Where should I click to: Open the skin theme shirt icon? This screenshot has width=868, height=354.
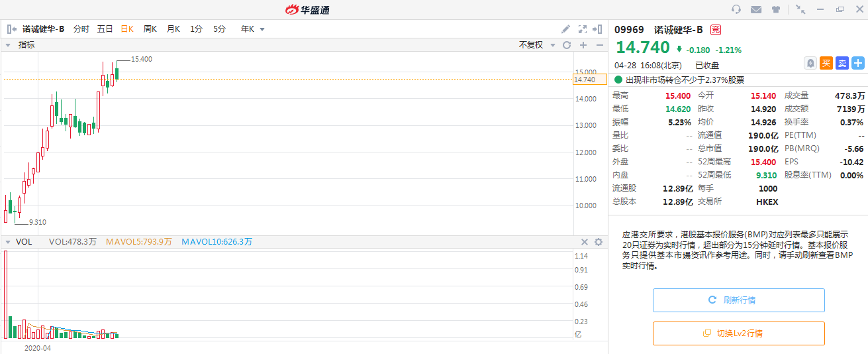(x=776, y=9)
